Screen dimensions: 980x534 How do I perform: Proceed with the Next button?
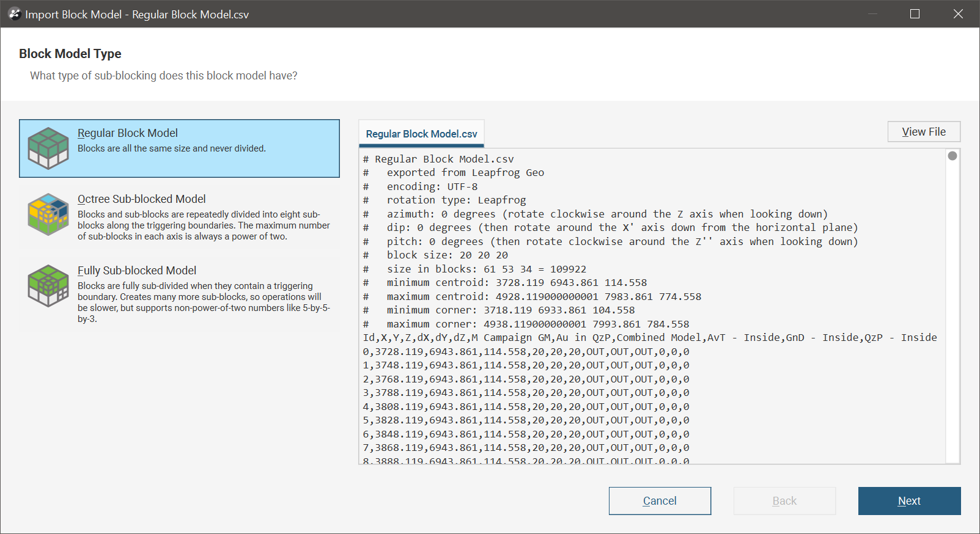[x=908, y=501]
